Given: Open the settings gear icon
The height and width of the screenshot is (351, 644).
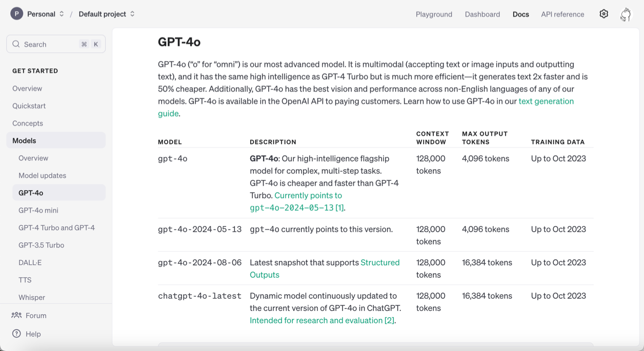Looking at the screenshot, I should [x=603, y=14].
